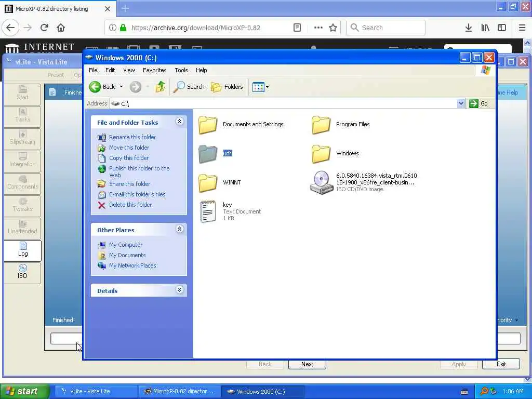Collapse the Other Places panel
Image resolution: width=532 pixels, height=399 pixels.
point(179,229)
